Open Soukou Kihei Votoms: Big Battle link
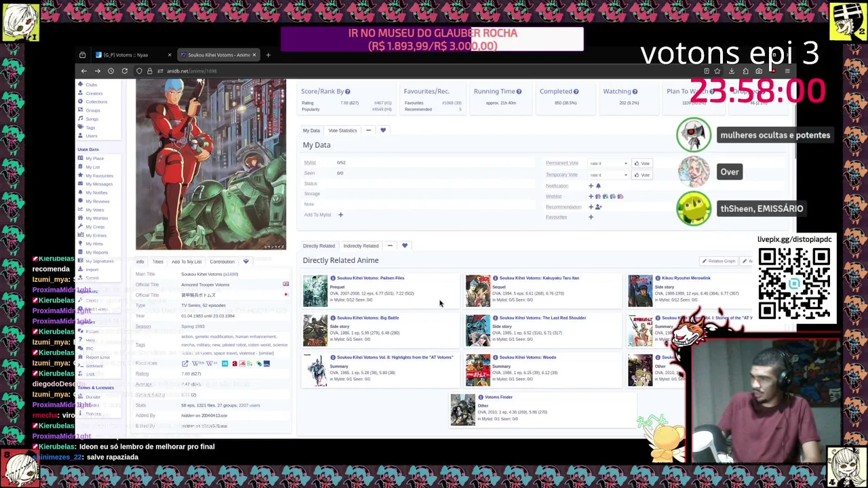868x488 pixels. pyautogui.click(x=368, y=318)
